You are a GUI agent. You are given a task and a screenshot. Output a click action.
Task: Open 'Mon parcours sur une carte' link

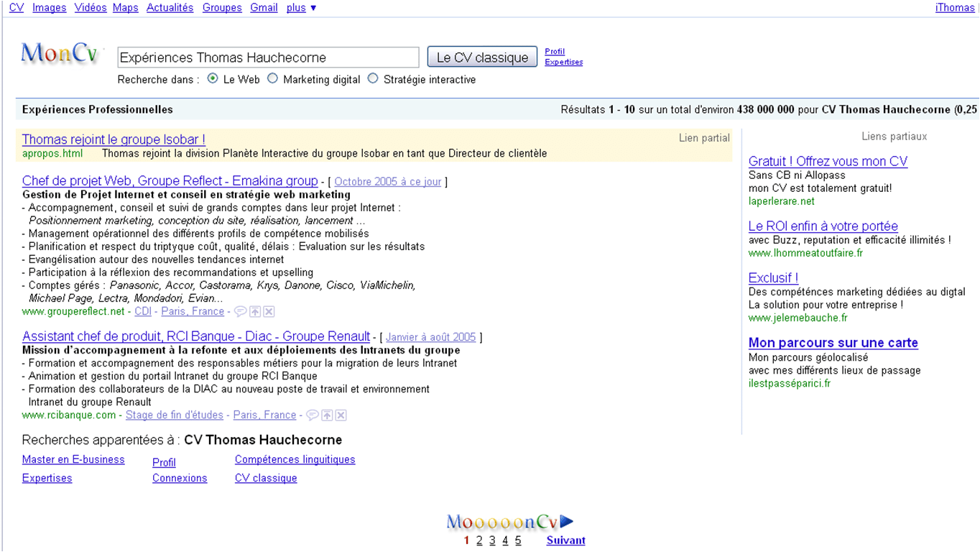833,342
